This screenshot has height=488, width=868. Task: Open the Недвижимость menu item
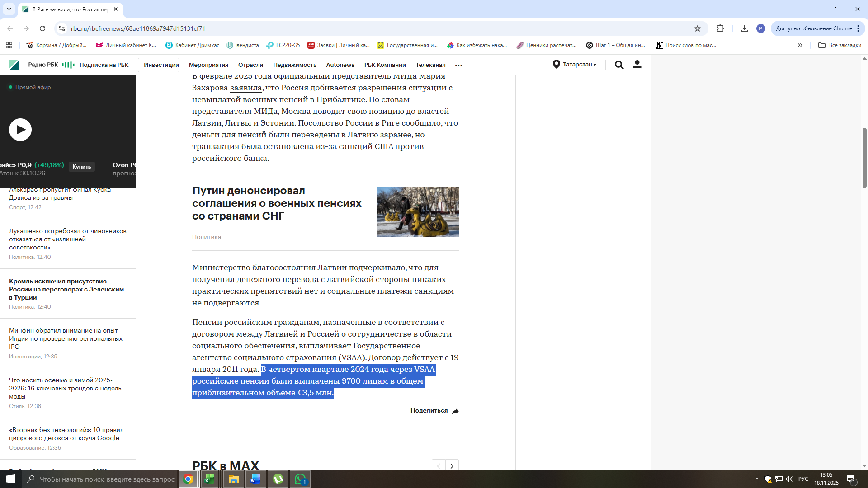pyautogui.click(x=294, y=65)
